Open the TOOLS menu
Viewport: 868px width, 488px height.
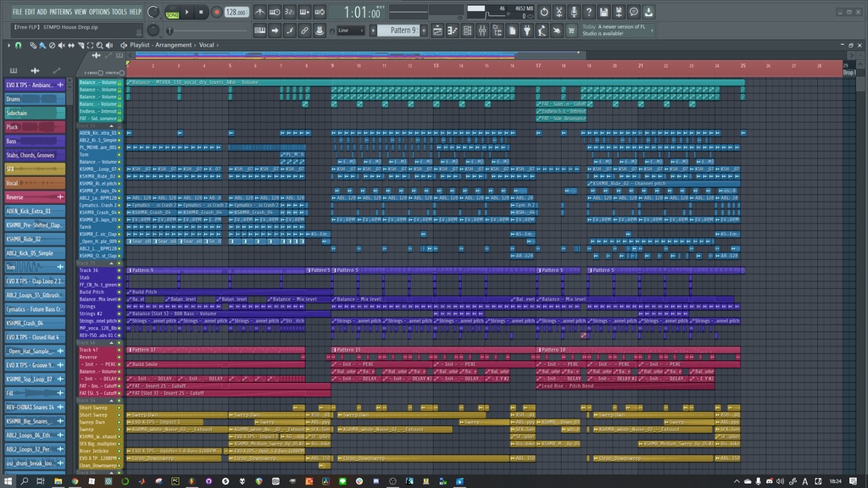[120, 12]
